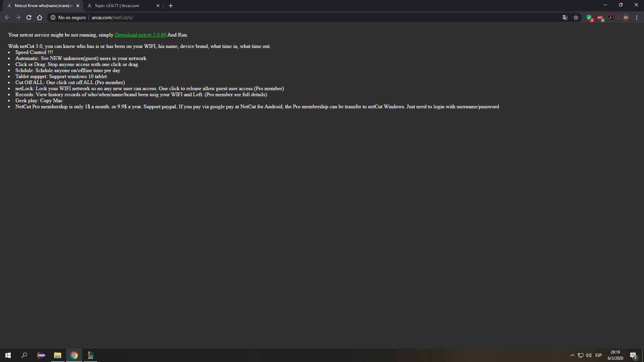Viewport: 644px width, 362px height.
Task: Select the Netcut Know who tab
Action: pos(43,6)
